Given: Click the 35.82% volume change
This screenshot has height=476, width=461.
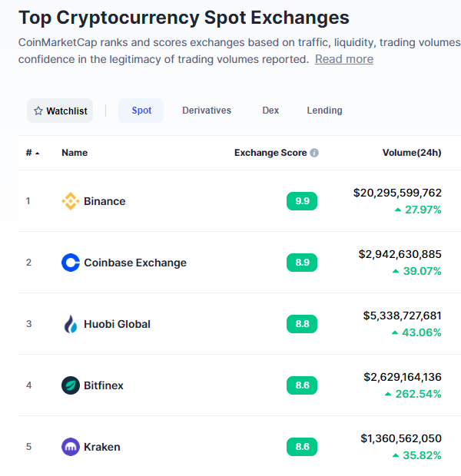Looking at the screenshot, I should click(422, 455).
